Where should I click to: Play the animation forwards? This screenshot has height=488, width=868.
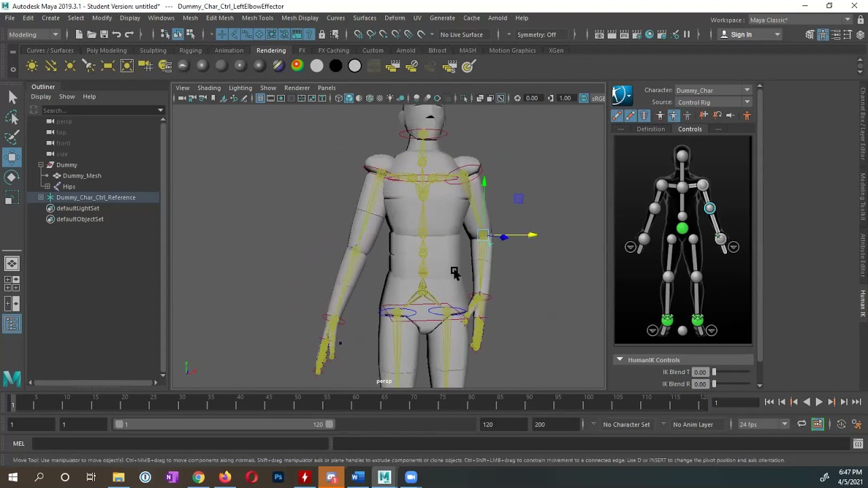(818, 402)
